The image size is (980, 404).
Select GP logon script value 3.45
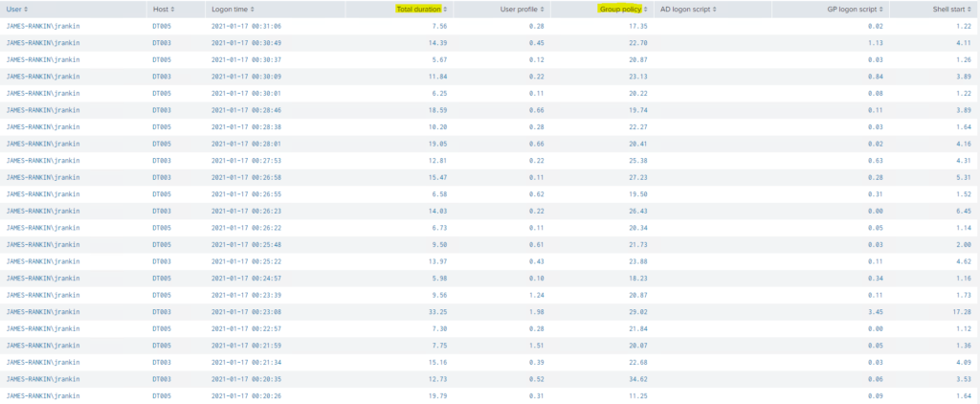[x=876, y=311]
